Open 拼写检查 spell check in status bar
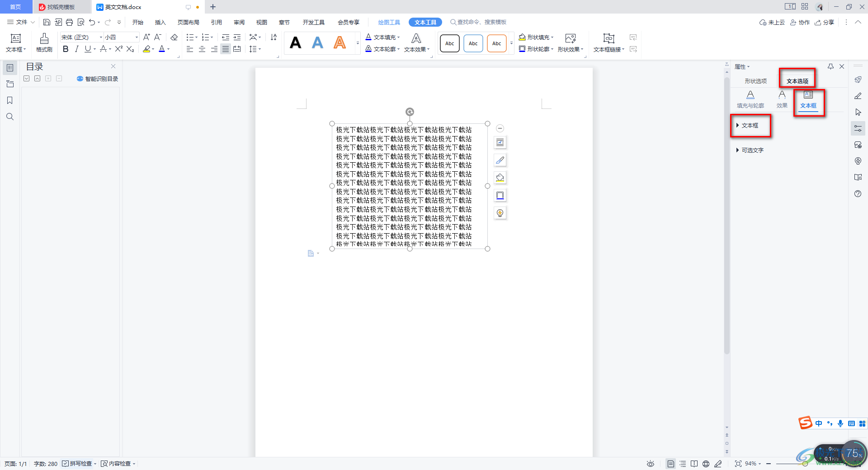 [80, 464]
